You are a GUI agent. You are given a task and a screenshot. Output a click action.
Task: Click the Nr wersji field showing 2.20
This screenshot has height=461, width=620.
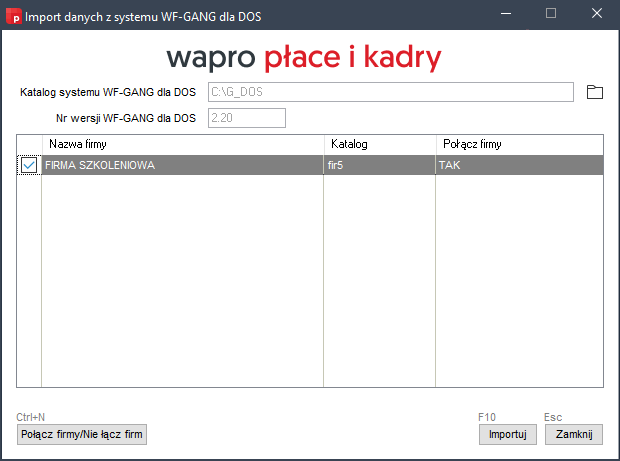point(247,118)
